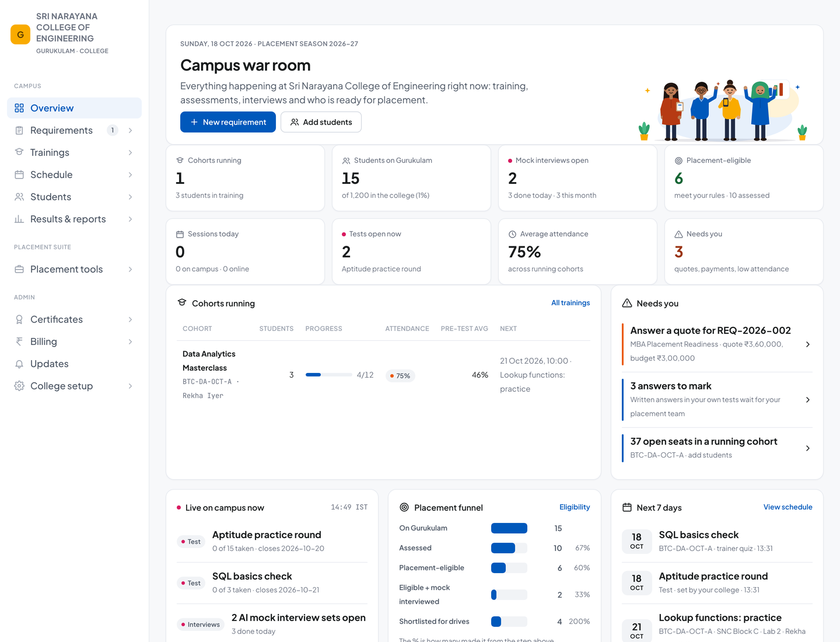Click the 75% attendance badge in cohort row
Viewport: 840px width, 642px height.
(x=400, y=376)
